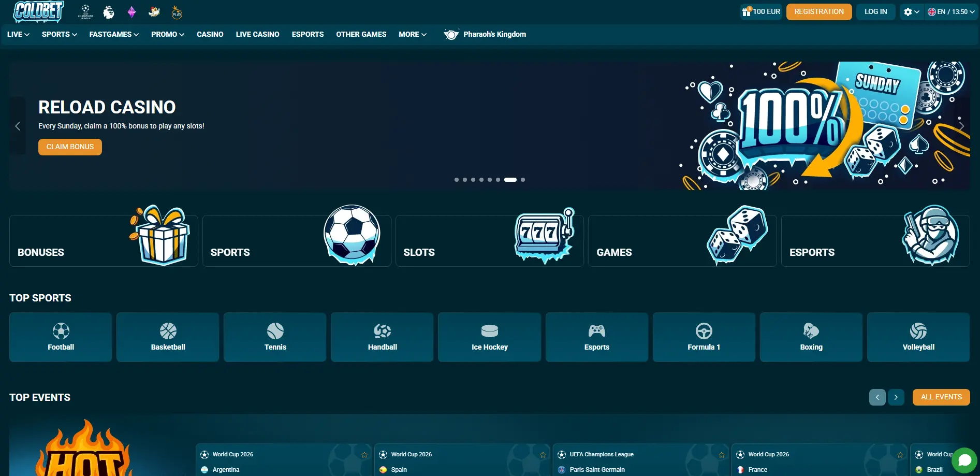Open the live chat bubble
This screenshot has width=980, height=476.
pyautogui.click(x=964, y=460)
